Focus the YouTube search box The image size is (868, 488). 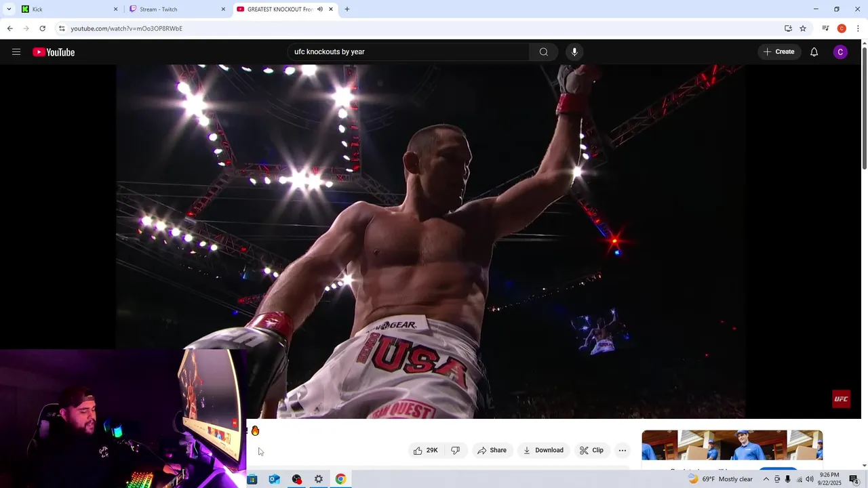tap(409, 52)
